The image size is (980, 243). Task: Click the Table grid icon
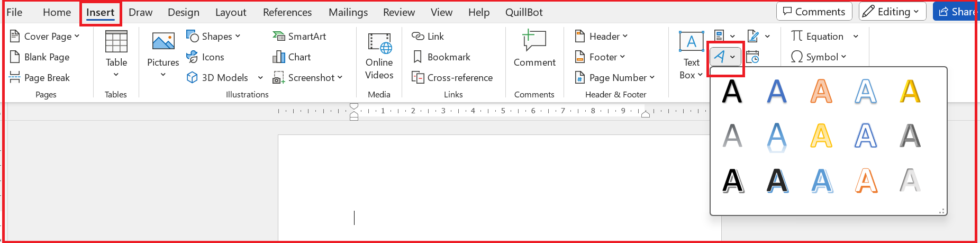[x=116, y=41]
